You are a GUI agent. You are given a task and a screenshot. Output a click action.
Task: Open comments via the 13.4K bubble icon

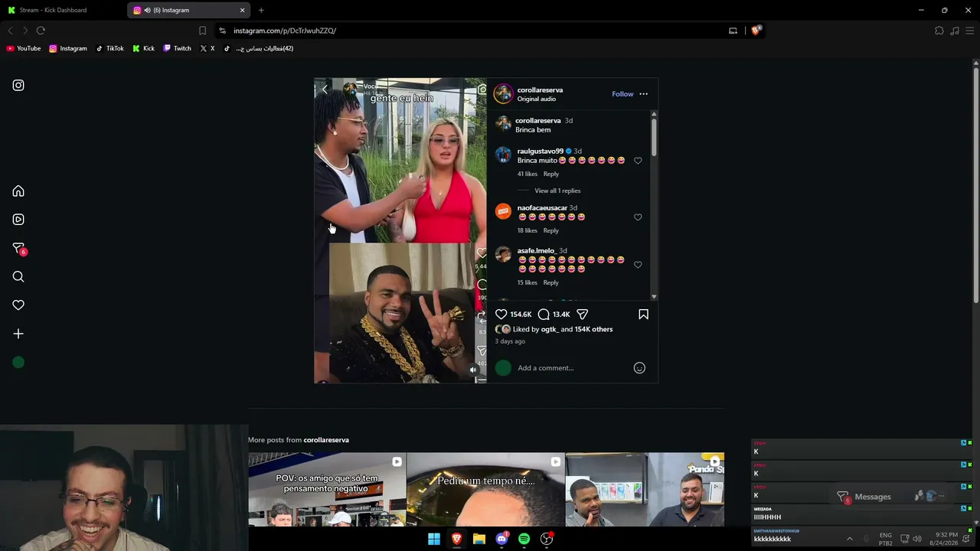point(544,315)
